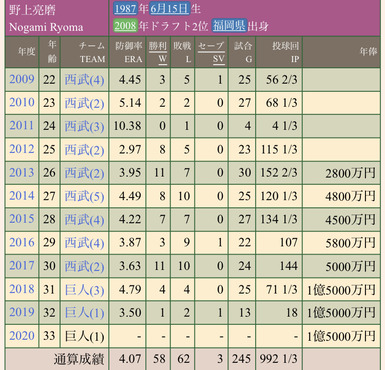This screenshot has width=385, height=370.
Task: Open 西武(4) team link in 2009 row
Action: pos(84,80)
